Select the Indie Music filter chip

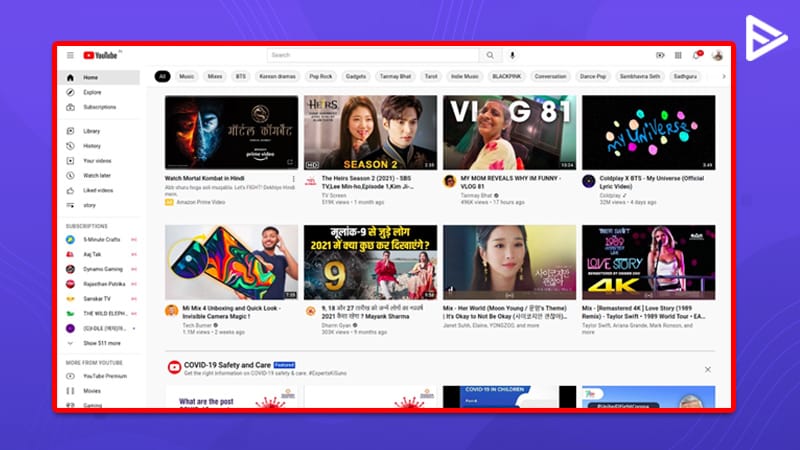(x=465, y=77)
